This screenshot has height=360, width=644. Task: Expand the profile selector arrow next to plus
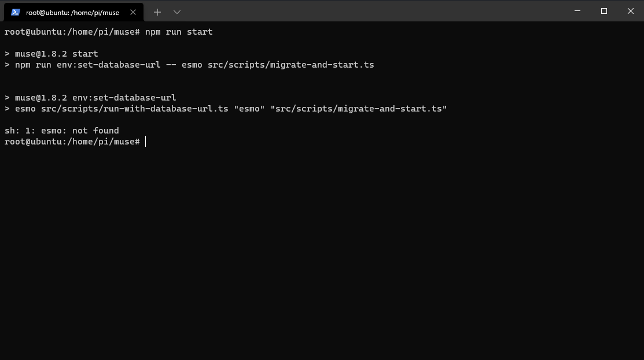coord(176,12)
